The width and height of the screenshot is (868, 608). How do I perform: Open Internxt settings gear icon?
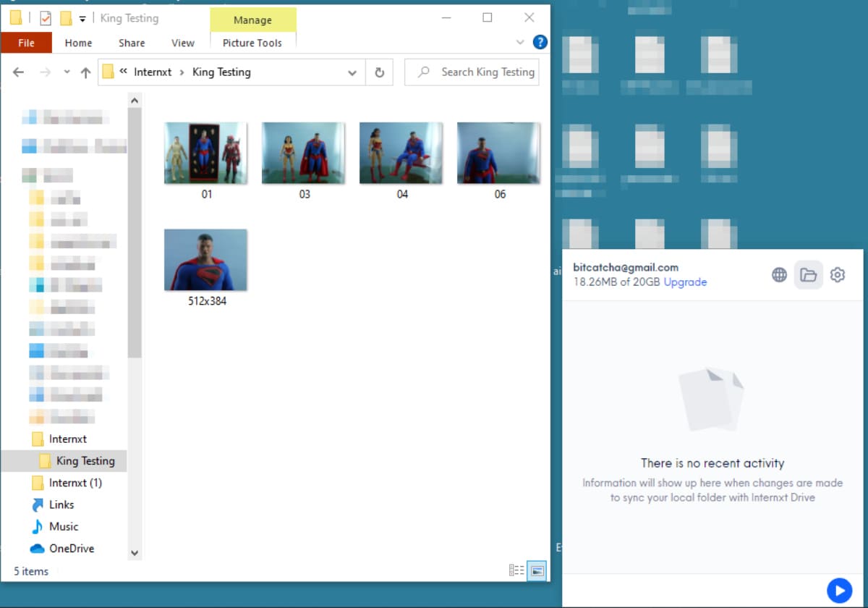click(x=838, y=275)
